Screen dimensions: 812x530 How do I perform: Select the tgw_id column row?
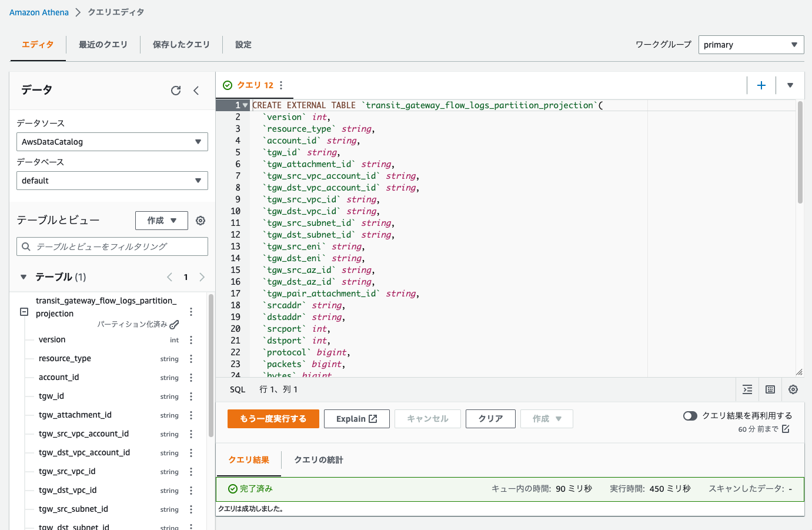[109, 396]
